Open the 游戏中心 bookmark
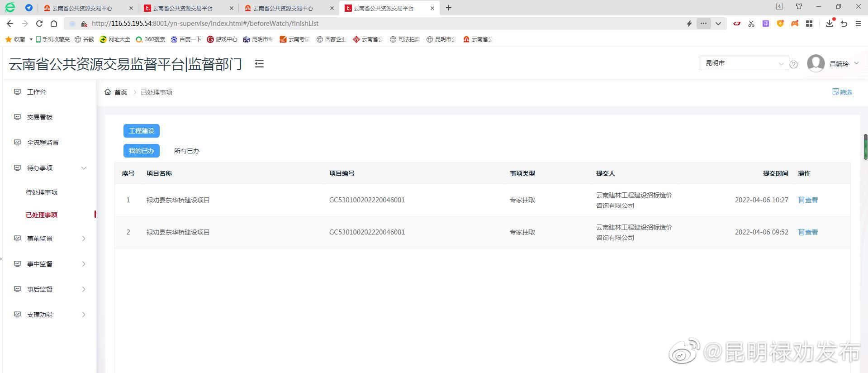This screenshot has width=868, height=373. coord(222,39)
